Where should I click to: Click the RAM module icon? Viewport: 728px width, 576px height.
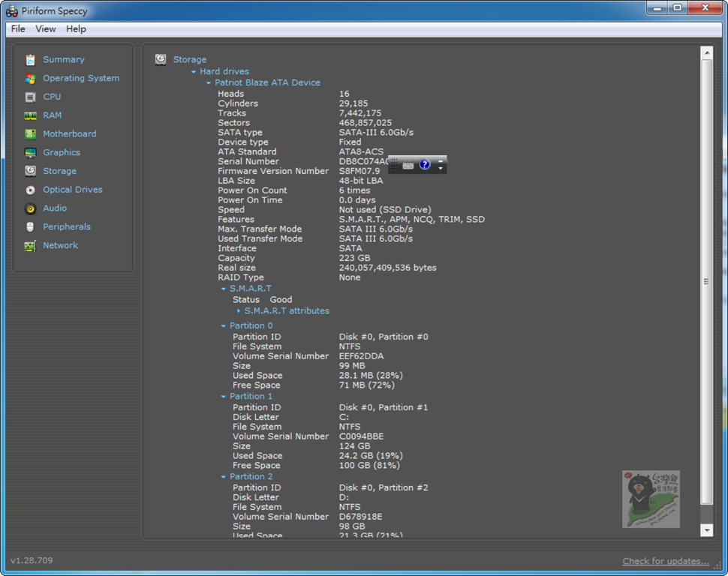[x=30, y=115]
